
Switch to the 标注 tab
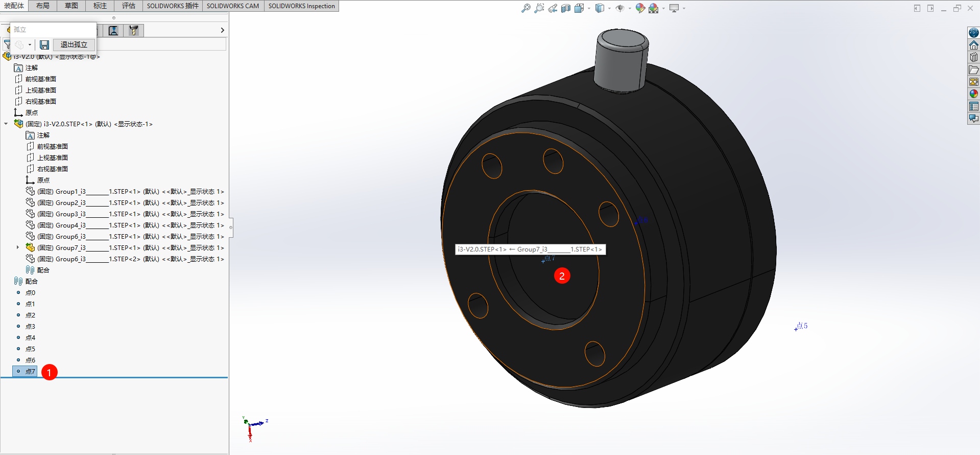pos(100,6)
